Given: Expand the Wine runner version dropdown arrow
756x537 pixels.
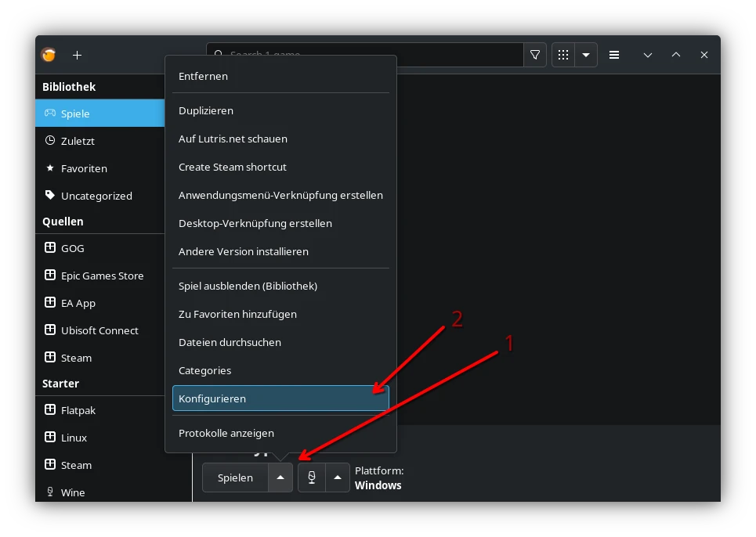Looking at the screenshot, I should coord(338,477).
